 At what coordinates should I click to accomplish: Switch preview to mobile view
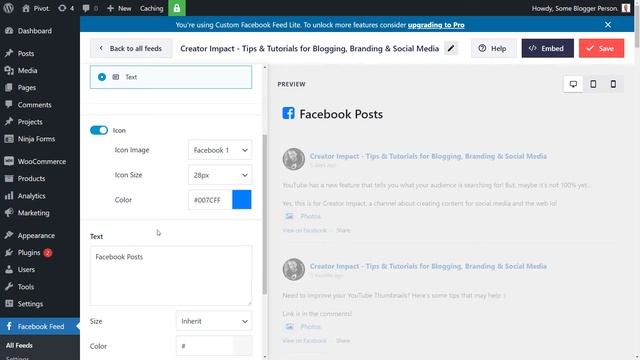(613, 84)
